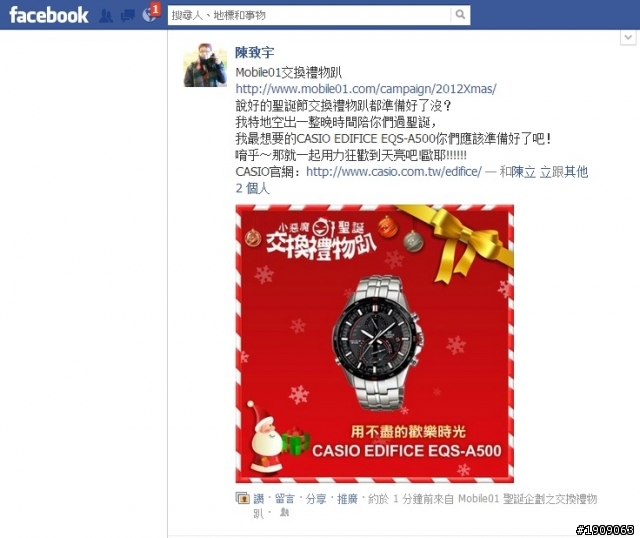Click 分享 to share the post
Viewport: 640px width, 538px height.
316,498
